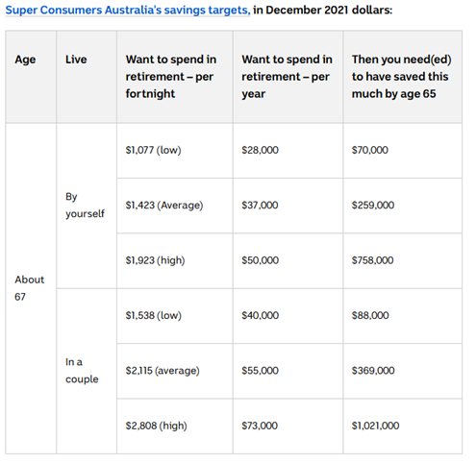Select the per year column header
Screen dimensions: 476x463
click(287, 77)
